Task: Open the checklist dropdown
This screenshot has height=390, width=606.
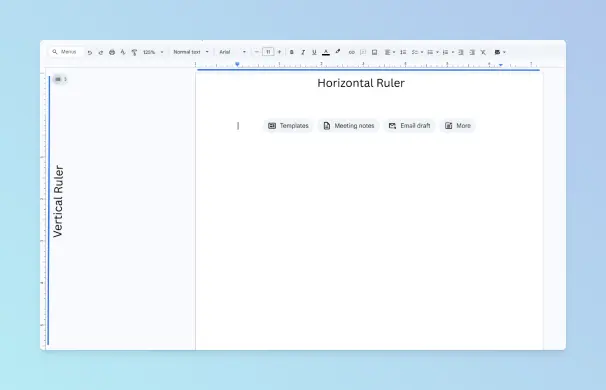Action: 417,52
